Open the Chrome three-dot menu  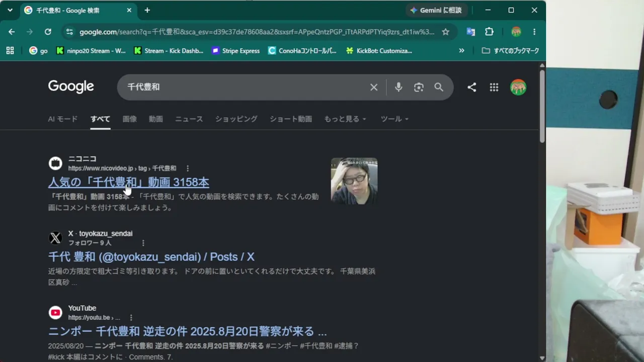click(534, 32)
